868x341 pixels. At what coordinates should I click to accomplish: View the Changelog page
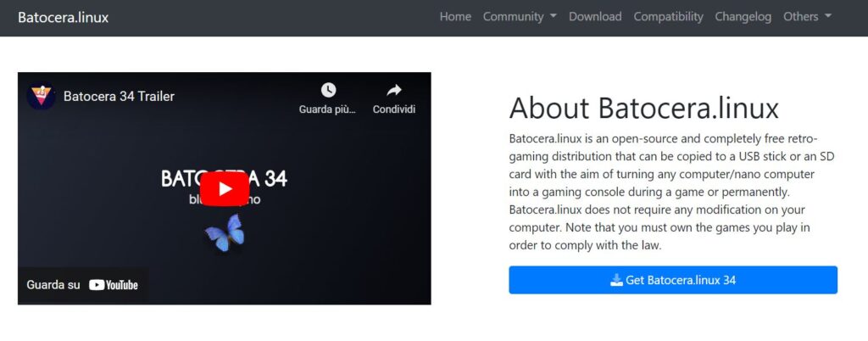[743, 17]
